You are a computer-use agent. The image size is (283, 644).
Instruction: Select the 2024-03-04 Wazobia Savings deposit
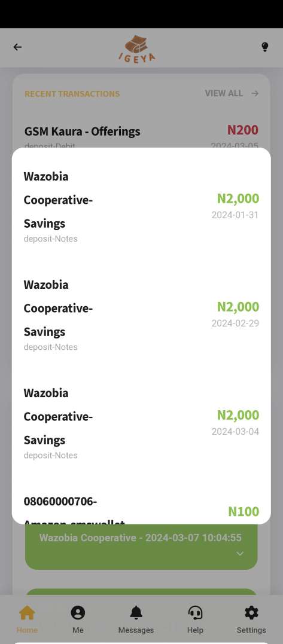(141, 424)
